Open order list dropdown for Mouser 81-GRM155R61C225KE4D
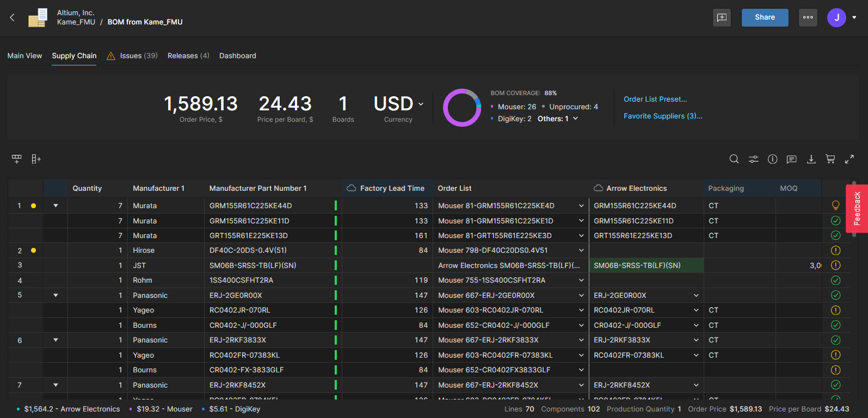This screenshot has height=418, width=868. (x=581, y=205)
